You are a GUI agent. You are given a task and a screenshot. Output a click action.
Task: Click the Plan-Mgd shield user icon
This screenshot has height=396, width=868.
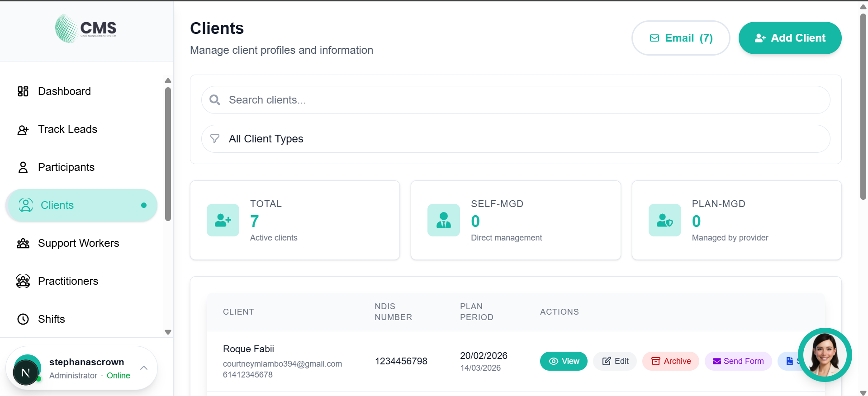coord(664,220)
